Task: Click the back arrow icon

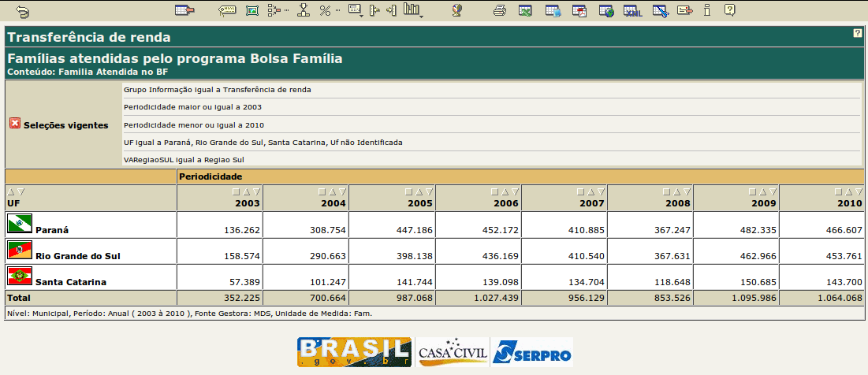Action: pyautogui.click(x=22, y=11)
